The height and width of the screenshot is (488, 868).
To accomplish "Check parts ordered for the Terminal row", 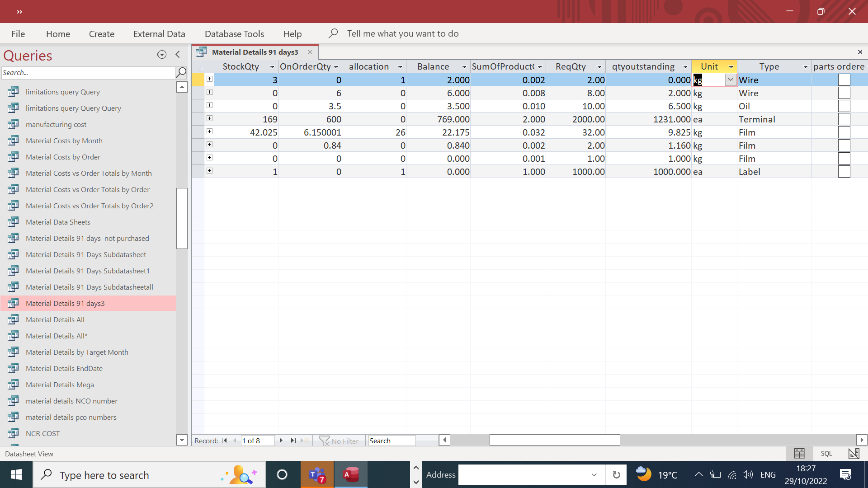I will (844, 119).
